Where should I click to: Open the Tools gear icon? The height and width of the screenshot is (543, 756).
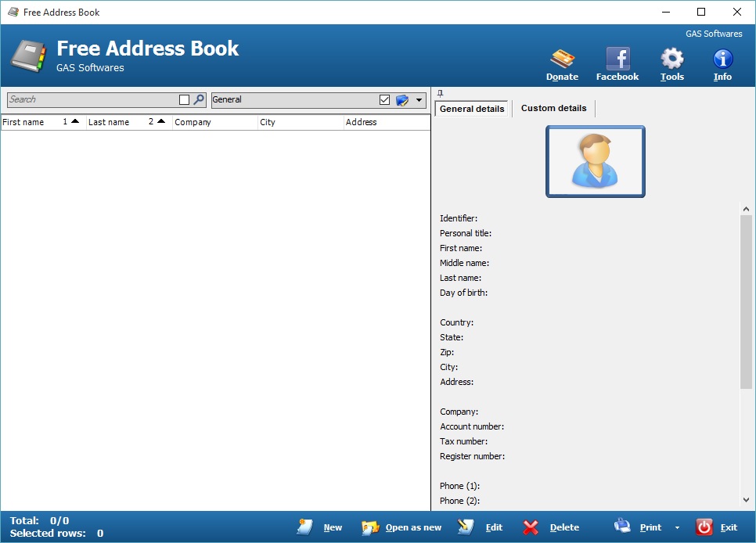(x=672, y=59)
